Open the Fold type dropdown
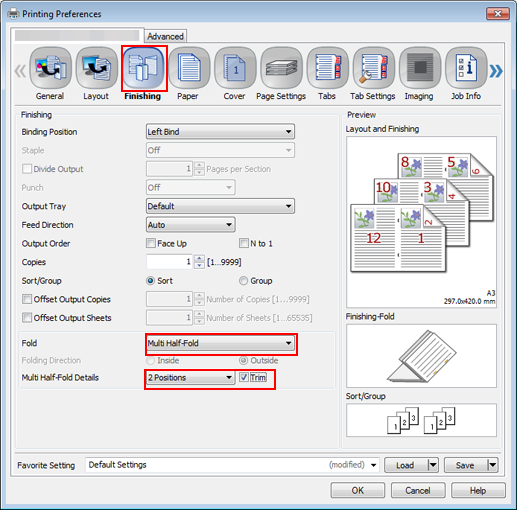Viewport: 517px width, 510px height. 220,343
